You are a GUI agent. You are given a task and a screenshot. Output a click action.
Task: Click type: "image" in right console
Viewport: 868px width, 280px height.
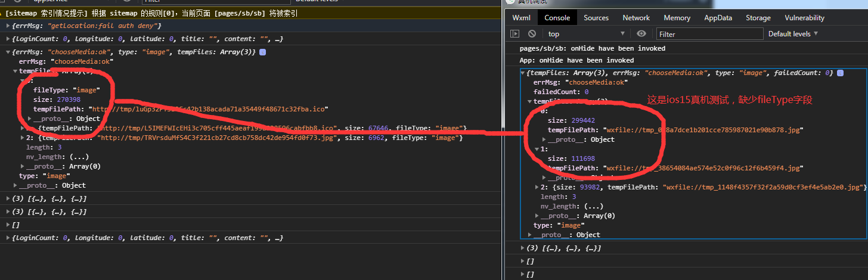tap(559, 225)
